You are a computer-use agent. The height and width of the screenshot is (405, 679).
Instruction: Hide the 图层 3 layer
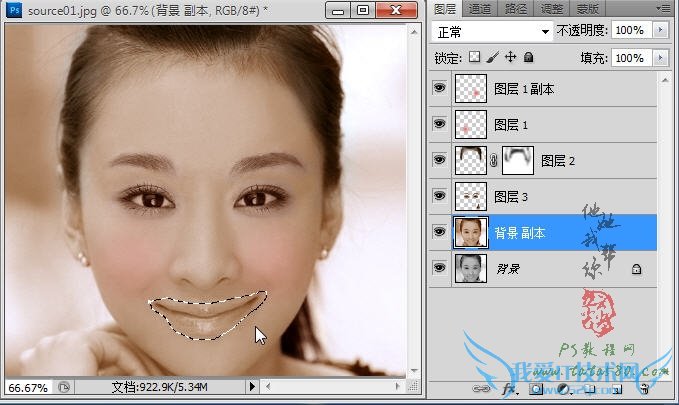(439, 196)
